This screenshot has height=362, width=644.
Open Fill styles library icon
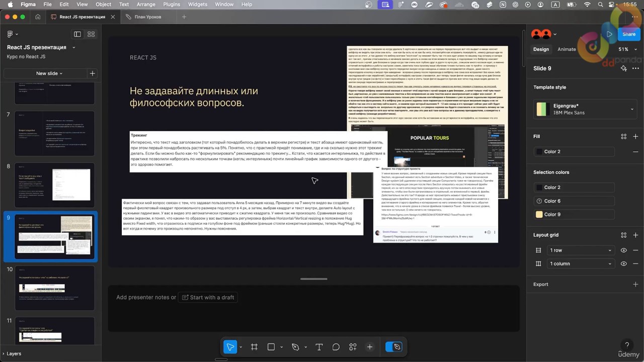[624, 136]
